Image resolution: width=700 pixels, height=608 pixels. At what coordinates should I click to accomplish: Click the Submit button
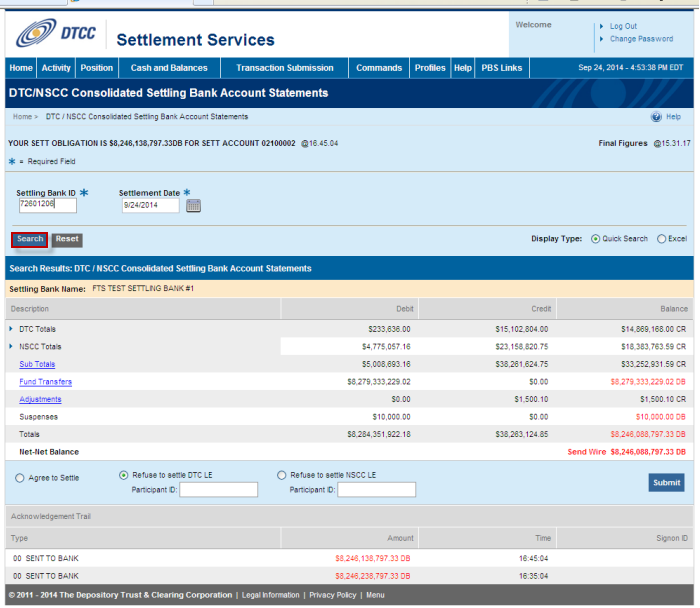tap(667, 483)
